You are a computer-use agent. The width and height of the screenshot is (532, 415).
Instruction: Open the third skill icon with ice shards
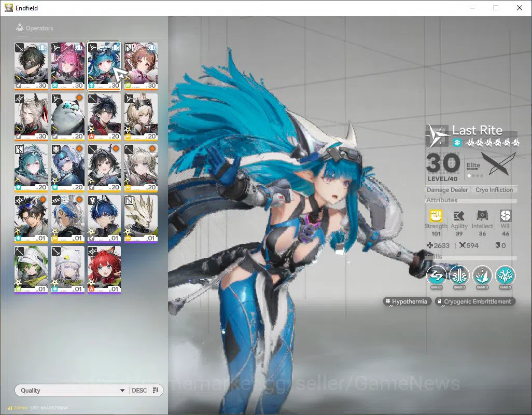[x=482, y=276]
